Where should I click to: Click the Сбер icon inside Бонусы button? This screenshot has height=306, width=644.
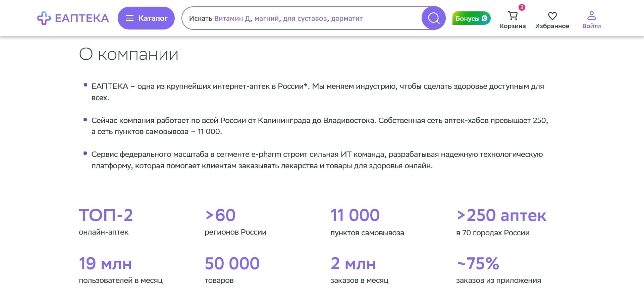point(484,18)
